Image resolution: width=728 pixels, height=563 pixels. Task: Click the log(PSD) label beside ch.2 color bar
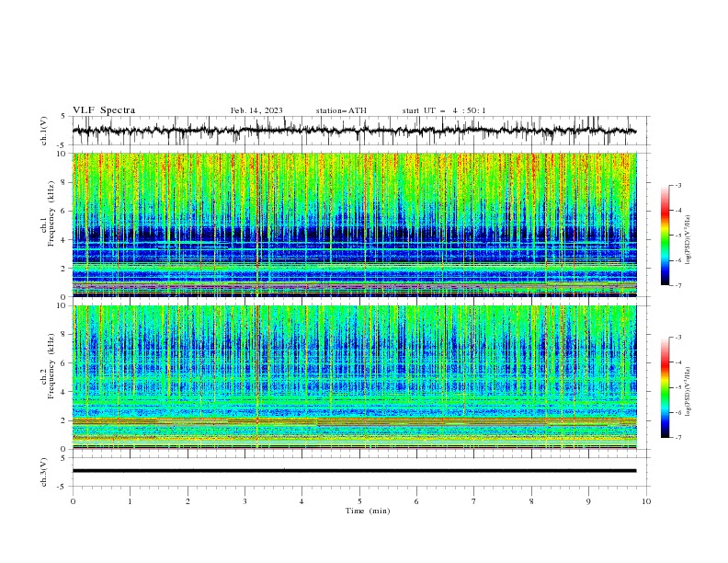coord(688,392)
